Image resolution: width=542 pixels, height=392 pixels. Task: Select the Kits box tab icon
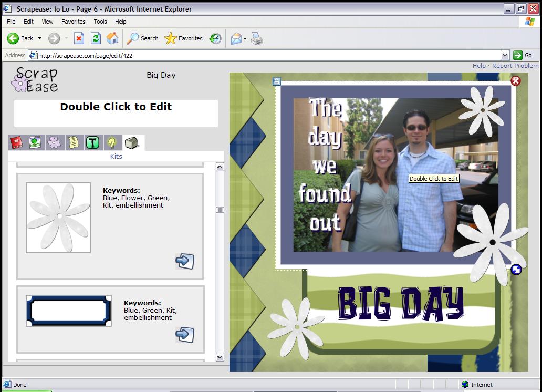[131, 142]
